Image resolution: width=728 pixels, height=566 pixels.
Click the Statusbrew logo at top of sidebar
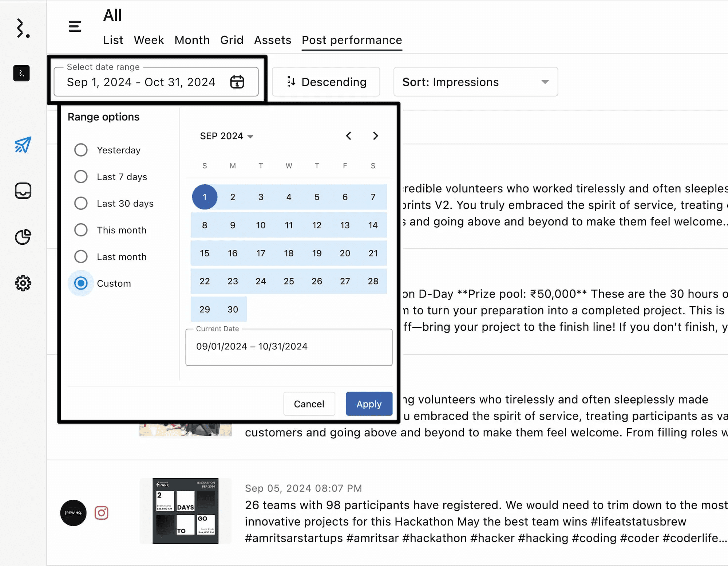(23, 28)
